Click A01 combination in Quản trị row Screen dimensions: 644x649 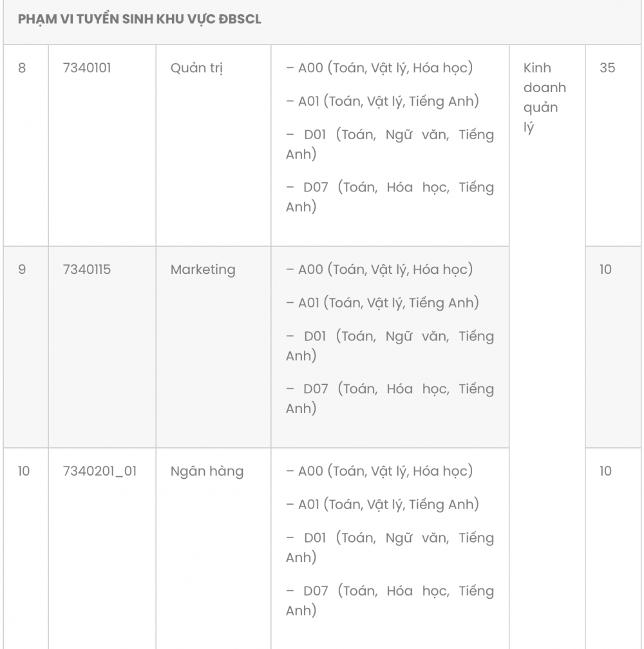(x=382, y=101)
